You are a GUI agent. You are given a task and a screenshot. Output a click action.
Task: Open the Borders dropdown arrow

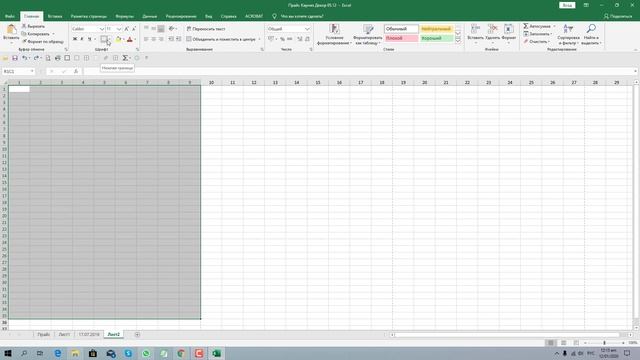(x=109, y=40)
